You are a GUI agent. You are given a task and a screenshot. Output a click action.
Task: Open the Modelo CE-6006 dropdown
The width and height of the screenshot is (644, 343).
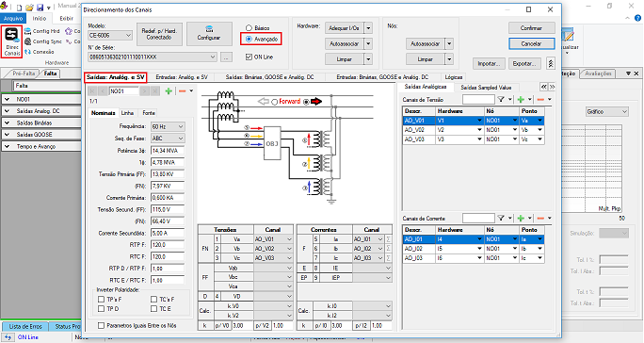coord(128,36)
